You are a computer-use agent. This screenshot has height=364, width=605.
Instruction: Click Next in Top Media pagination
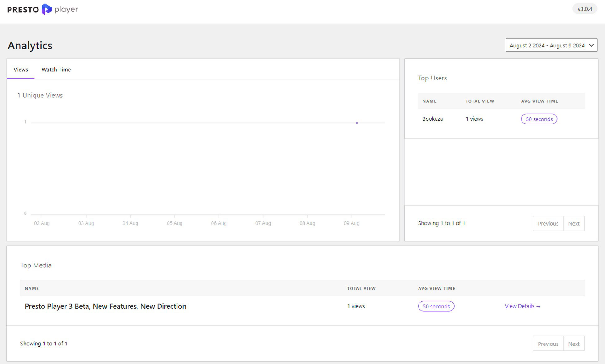pyautogui.click(x=574, y=344)
